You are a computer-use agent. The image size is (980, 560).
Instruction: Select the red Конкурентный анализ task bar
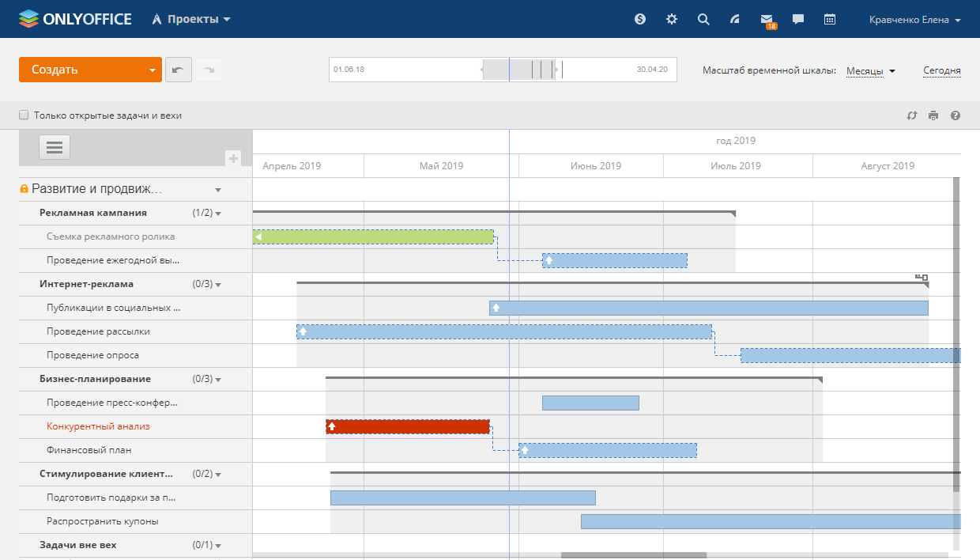coord(408,426)
